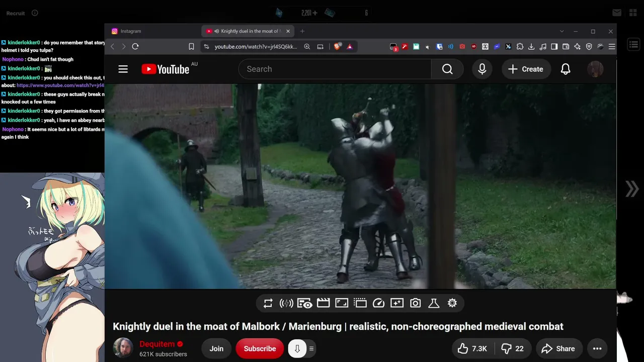Viewport: 644px width, 362px height.
Task: Go back in the browser
Action: tap(112, 47)
